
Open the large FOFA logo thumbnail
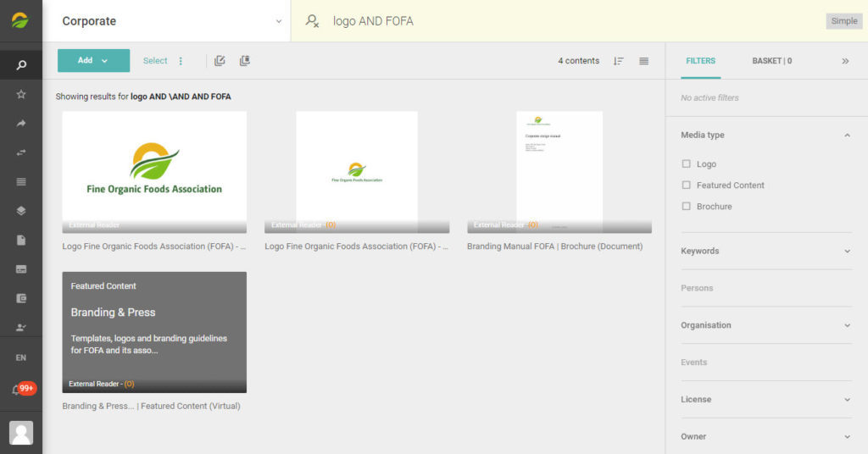coord(154,172)
